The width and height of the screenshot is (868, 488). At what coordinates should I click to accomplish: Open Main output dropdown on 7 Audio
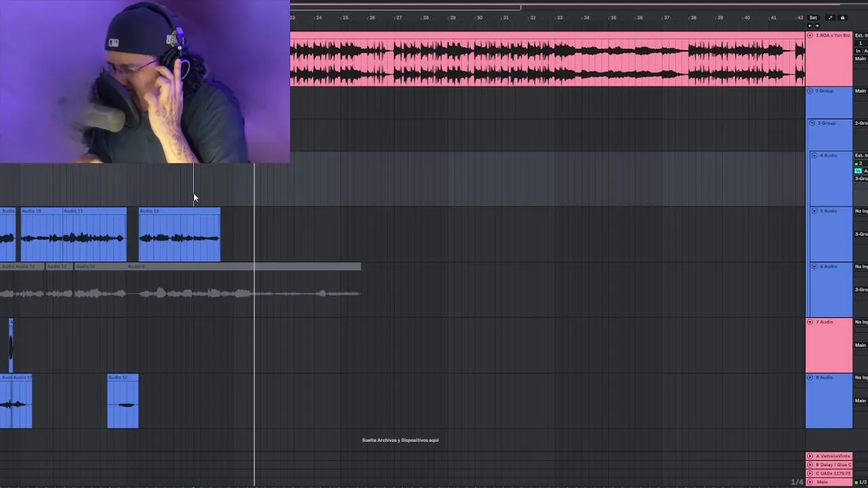click(x=861, y=346)
